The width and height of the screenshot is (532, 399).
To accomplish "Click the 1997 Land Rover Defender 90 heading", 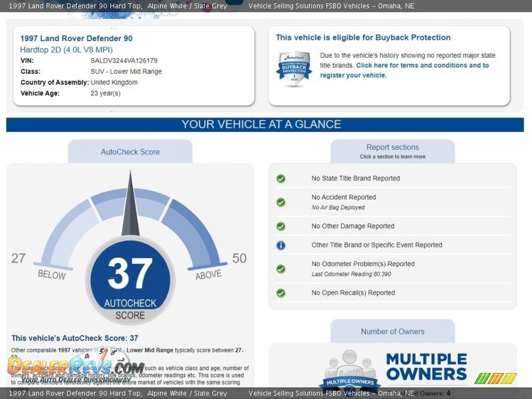I will coord(76,38).
